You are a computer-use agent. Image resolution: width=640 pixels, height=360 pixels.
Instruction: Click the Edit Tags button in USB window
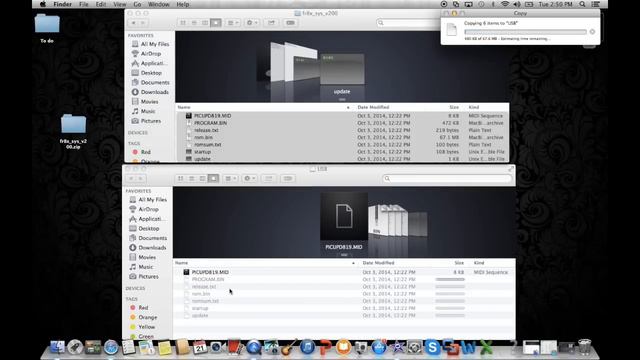288,178
